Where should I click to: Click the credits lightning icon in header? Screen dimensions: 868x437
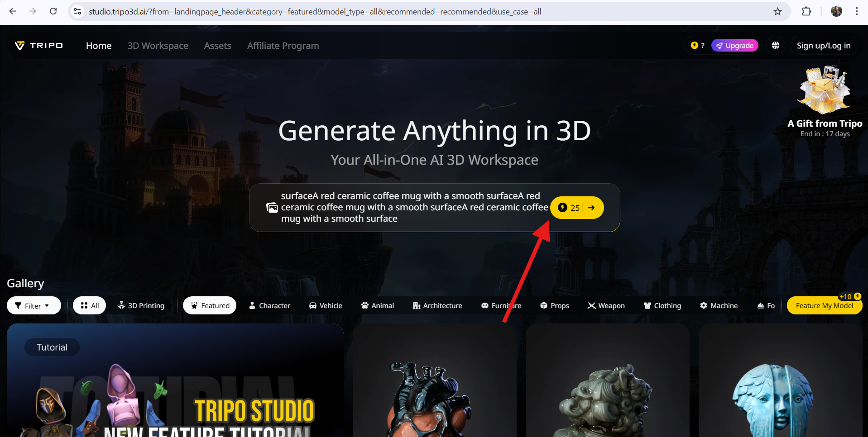tap(694, 45)
